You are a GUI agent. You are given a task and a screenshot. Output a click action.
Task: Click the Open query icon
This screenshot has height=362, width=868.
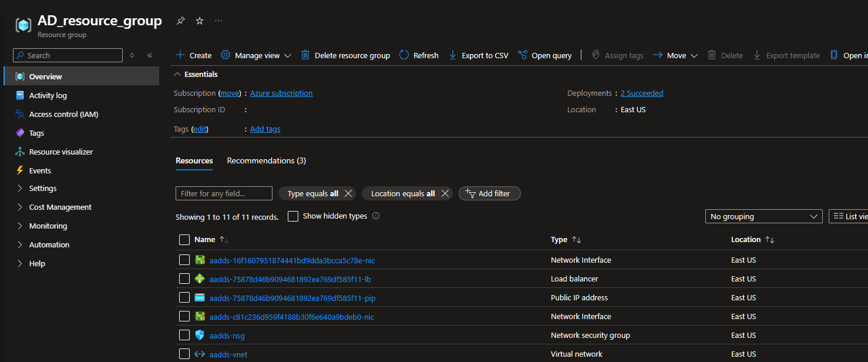[523, 55]
